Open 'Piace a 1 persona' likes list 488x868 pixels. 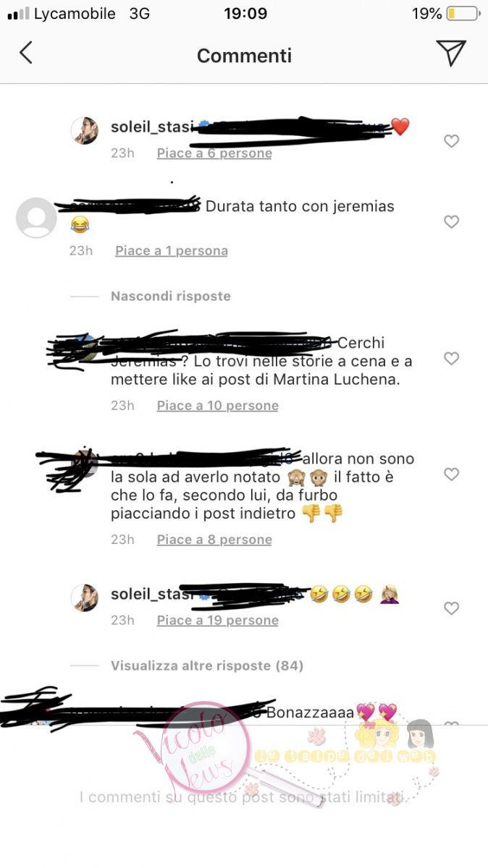tap(172, 251)
